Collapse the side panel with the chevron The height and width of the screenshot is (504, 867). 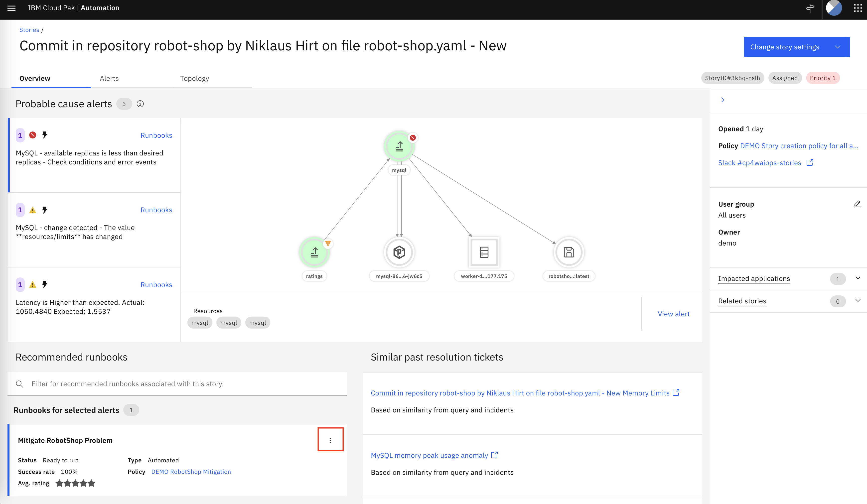point(722,100)
